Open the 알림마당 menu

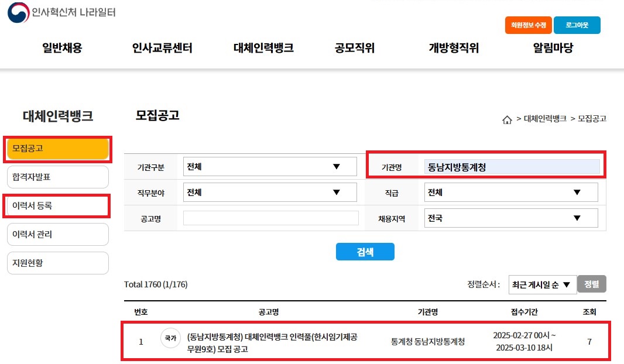553,49
